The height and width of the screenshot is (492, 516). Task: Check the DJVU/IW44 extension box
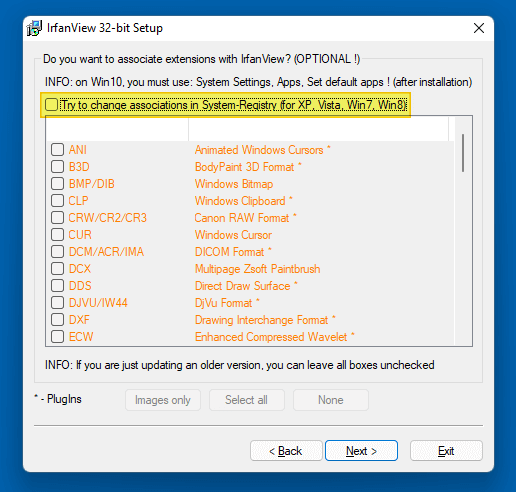tap(57, 303)
